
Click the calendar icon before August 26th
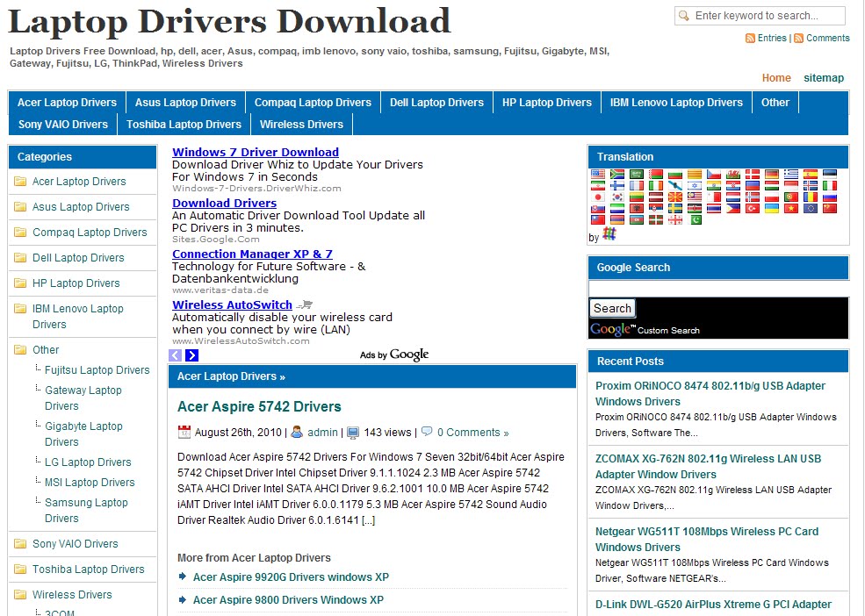tap(184, 432)
